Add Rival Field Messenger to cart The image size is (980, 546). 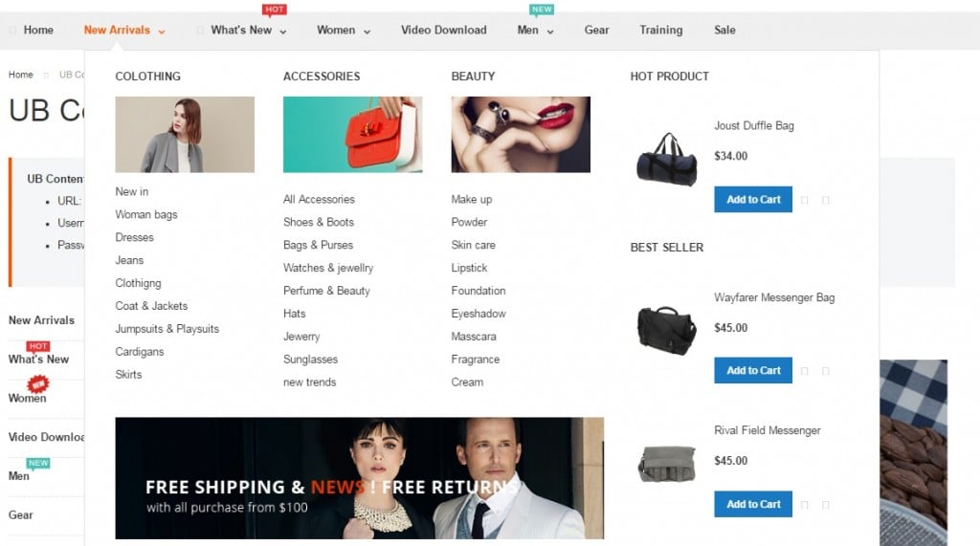753,504
